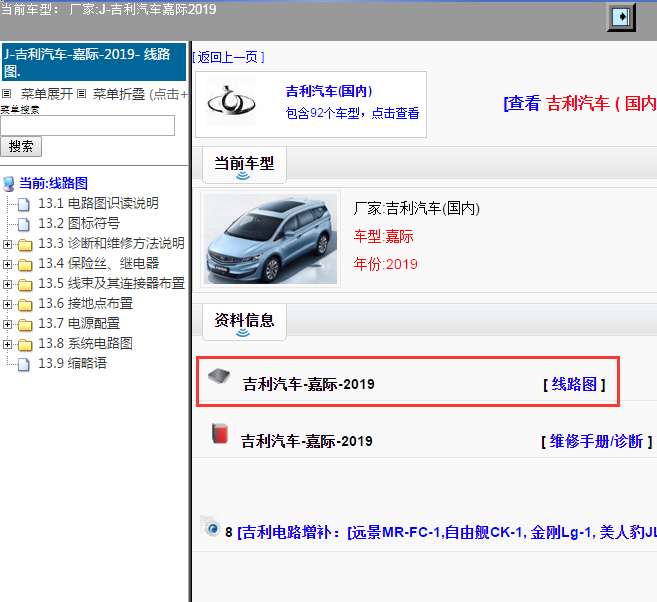Image resolution: width=657 pixels, height=602 pixels.
Task: Click the gray book icon beside 线路图 row
Action: (x=219, y=376)
